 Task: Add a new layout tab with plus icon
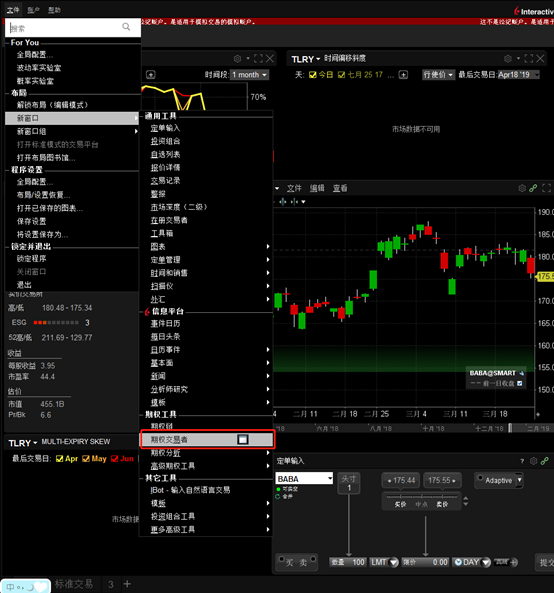click(x=127, y=584)
